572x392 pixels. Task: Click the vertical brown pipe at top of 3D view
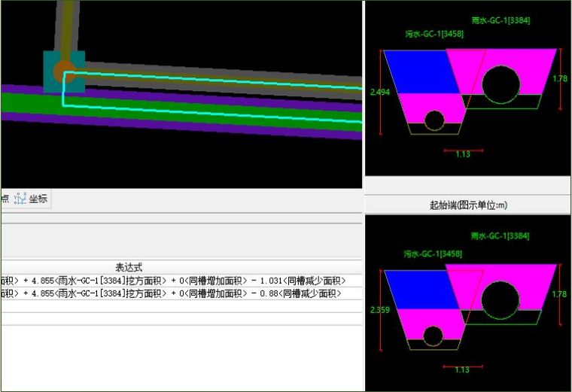(x=68, y=23)
